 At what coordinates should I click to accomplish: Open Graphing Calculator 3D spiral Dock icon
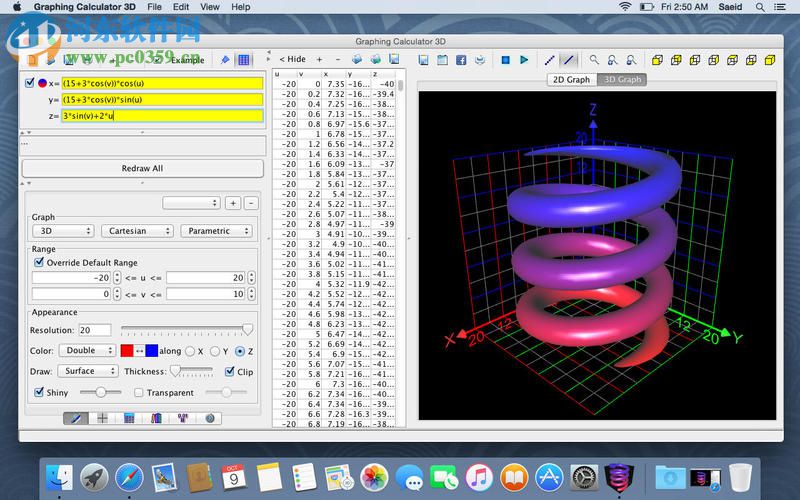619,477
